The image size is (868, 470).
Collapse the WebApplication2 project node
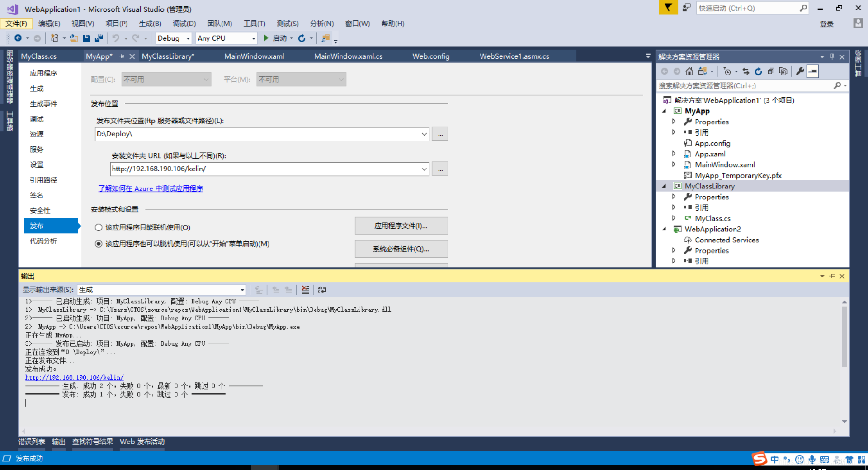664,229
